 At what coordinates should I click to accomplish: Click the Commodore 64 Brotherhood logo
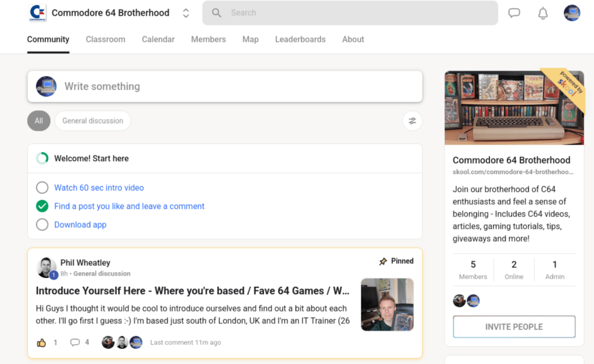(38, 13)
